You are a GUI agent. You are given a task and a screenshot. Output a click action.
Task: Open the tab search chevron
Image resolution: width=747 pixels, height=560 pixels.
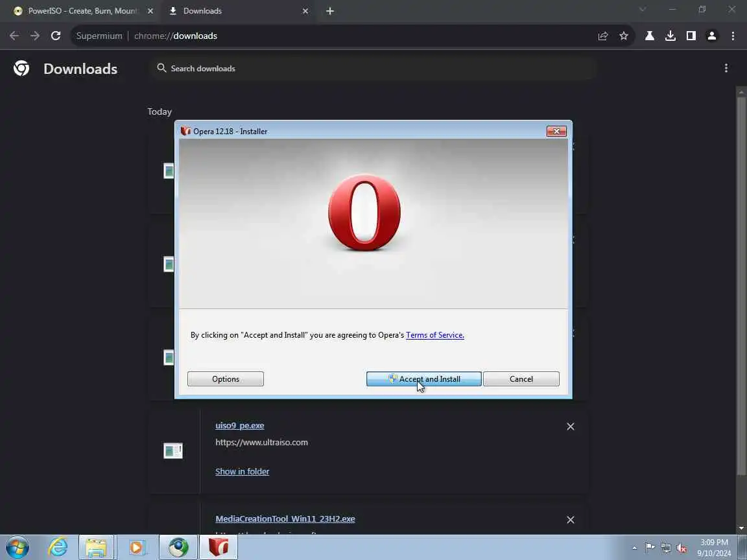pyautogui.click(x=643, y=10)
